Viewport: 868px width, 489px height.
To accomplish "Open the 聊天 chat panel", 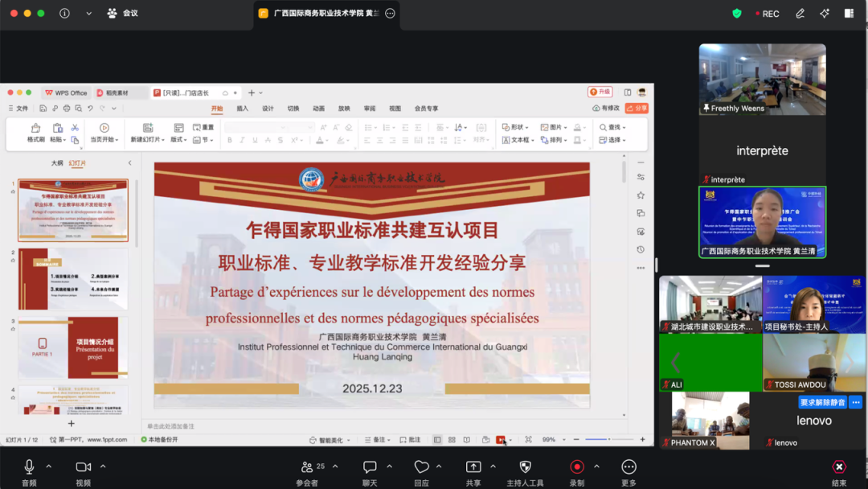I will pyautogui.click(x=370, y=467).
